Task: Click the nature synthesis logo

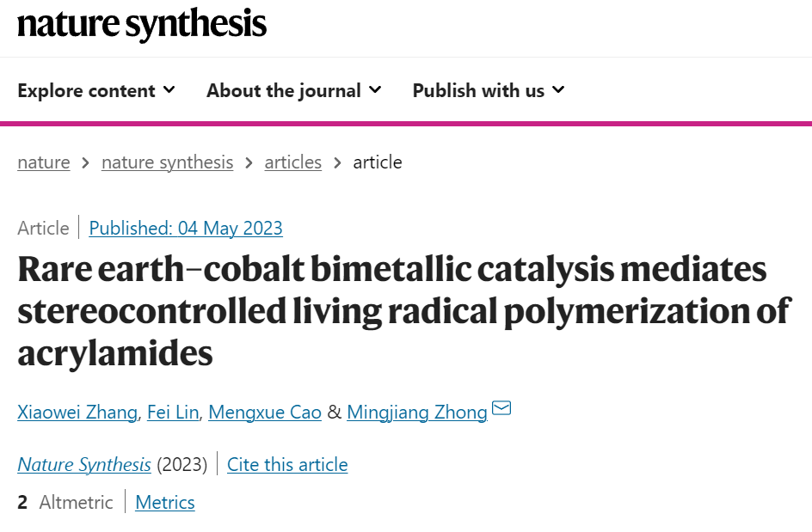Action: 142,24
